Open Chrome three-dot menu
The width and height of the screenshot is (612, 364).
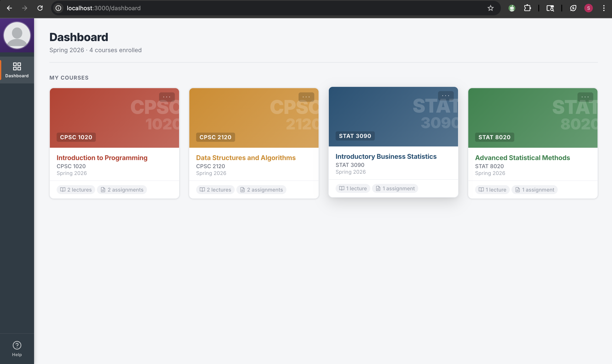point(604,8)
